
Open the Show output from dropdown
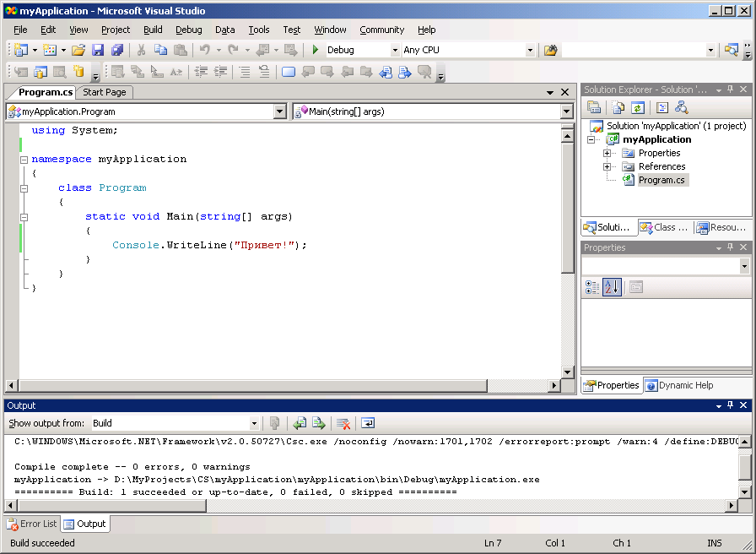tap(254, 423)
